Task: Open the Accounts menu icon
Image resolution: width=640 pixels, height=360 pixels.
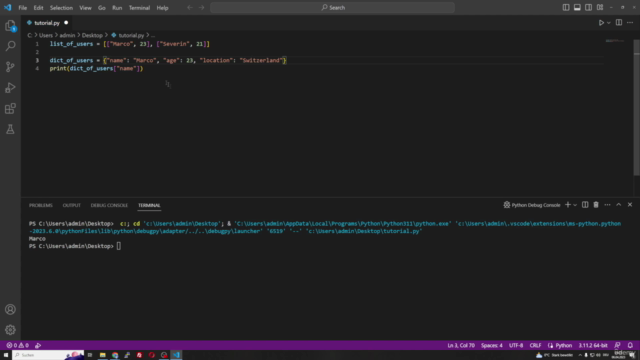Action: 10,309
